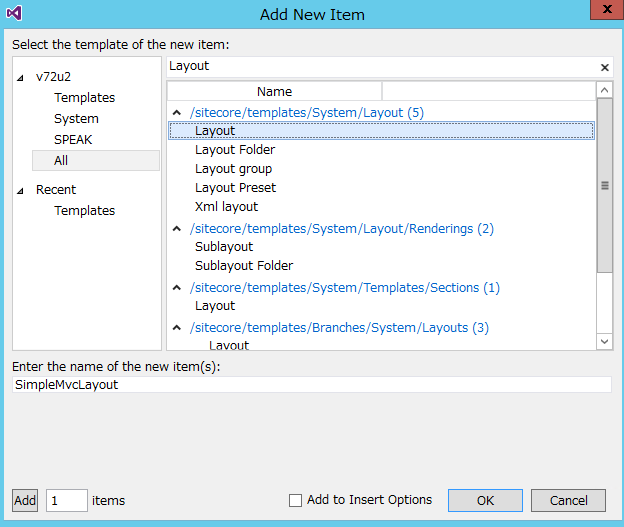Image resolution: width=624 pixels, height=527 pixels.
Task: Close the Add New Item dialog
Action: click(x=606, y=9)
